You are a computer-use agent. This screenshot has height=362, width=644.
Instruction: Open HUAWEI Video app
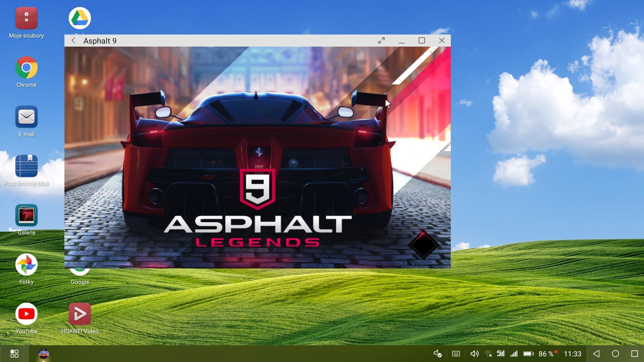pyautogui.click(x=80, y=314)
